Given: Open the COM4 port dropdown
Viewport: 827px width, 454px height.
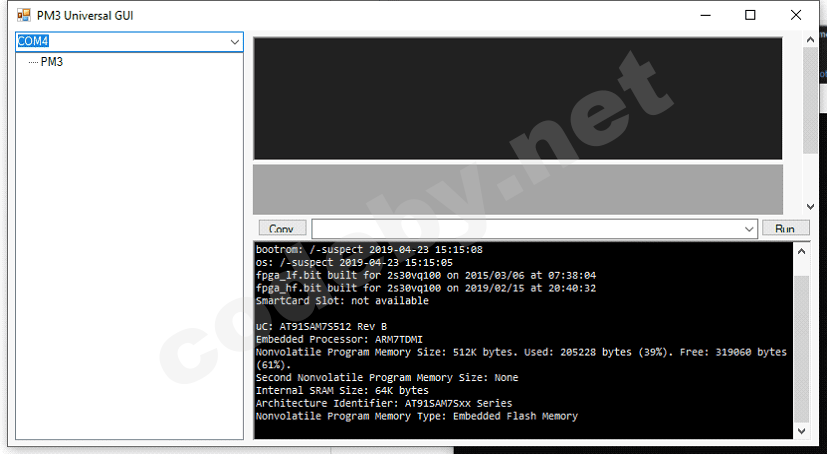Looking at the screenshot, I should point(235,42).
